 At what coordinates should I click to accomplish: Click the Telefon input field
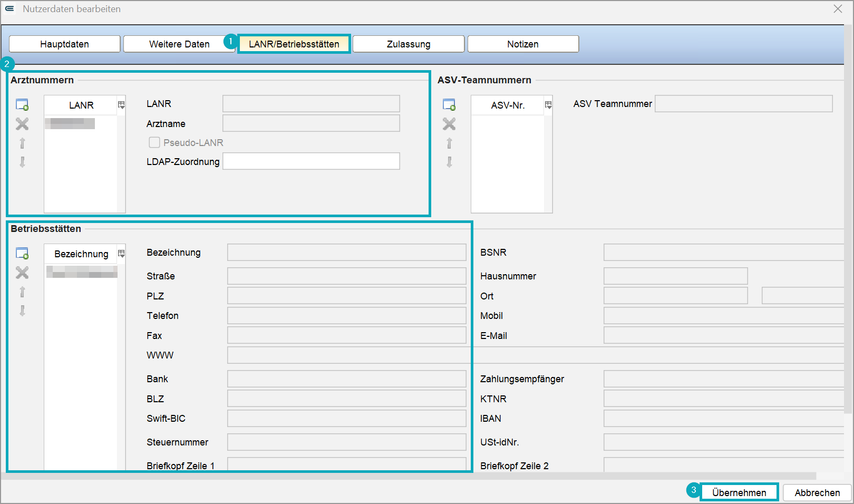pyautogui.click(x=347, y=315)
